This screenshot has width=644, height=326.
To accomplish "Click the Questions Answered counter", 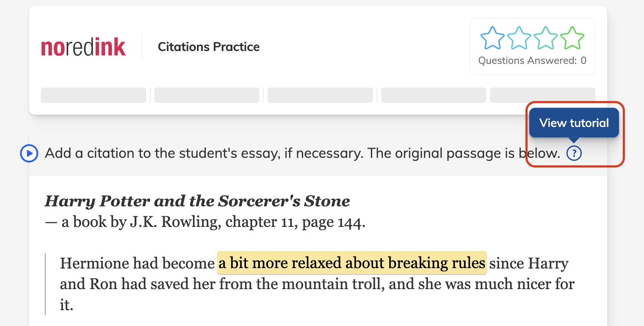I will click(532, 61).
